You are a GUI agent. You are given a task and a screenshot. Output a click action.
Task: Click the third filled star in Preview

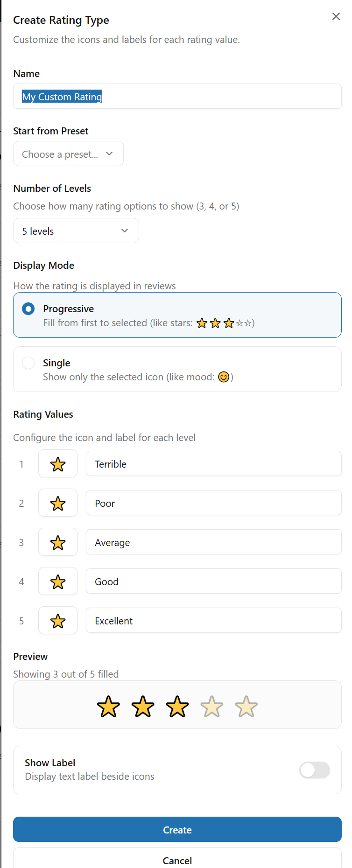(x=177, y=707)
